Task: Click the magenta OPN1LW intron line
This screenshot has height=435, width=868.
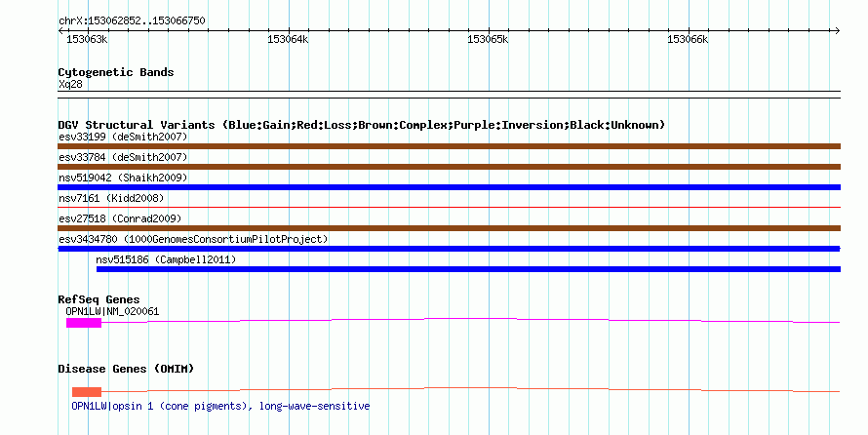Action: pos(470,320)
